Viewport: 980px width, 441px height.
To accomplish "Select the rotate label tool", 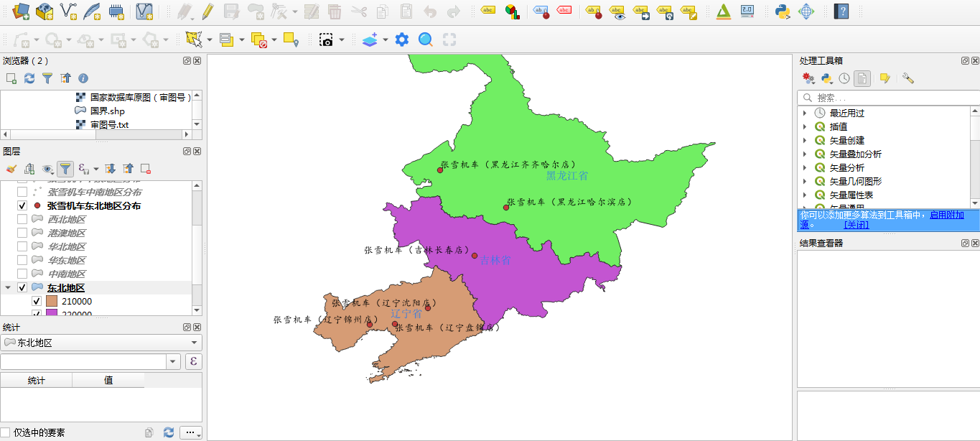I will point(664,11).
